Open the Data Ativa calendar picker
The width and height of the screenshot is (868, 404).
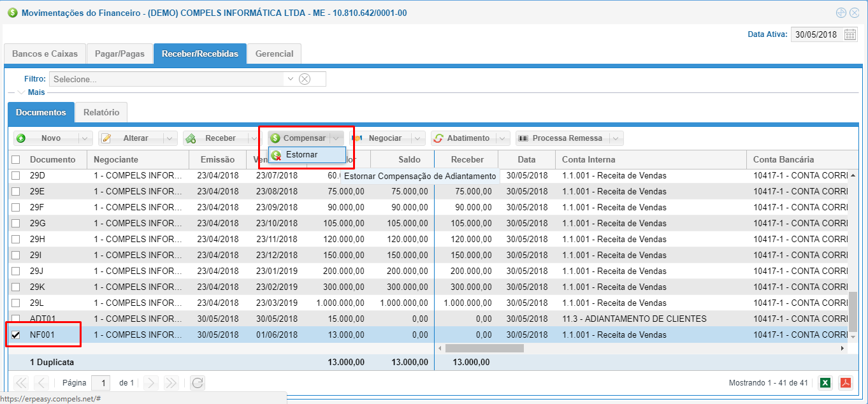[x=850, y=34]
